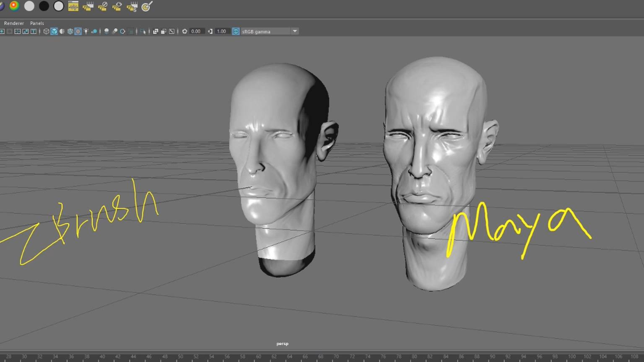This screenshot has width=644, height=362.
Task: Click the X-ray overlapping squares icon
Action: click(x=156, y=31)
